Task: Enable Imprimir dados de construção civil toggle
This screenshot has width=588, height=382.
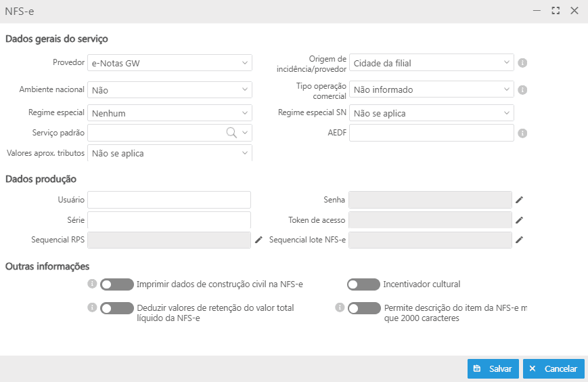Action: [x=116, y=284]
